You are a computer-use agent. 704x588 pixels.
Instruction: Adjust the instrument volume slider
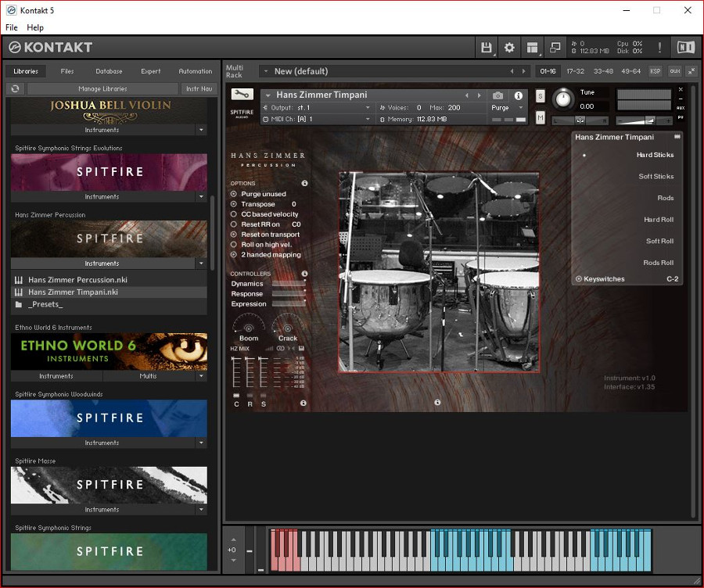[x=644, y=120]
